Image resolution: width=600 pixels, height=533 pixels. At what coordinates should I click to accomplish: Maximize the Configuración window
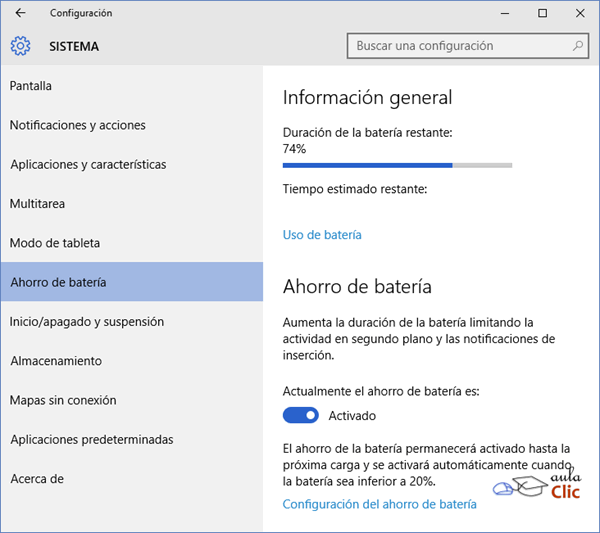click(x=542, y=13)
